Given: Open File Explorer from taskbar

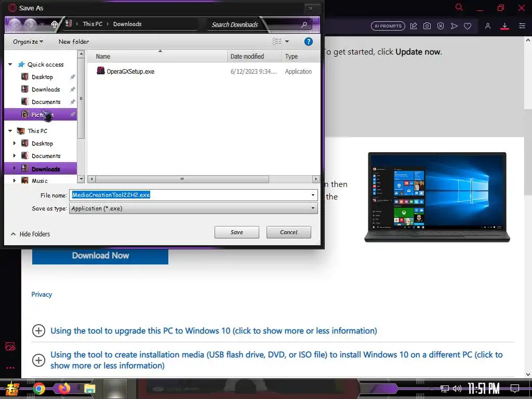Looking at the screenshot, I should (90, 389).
